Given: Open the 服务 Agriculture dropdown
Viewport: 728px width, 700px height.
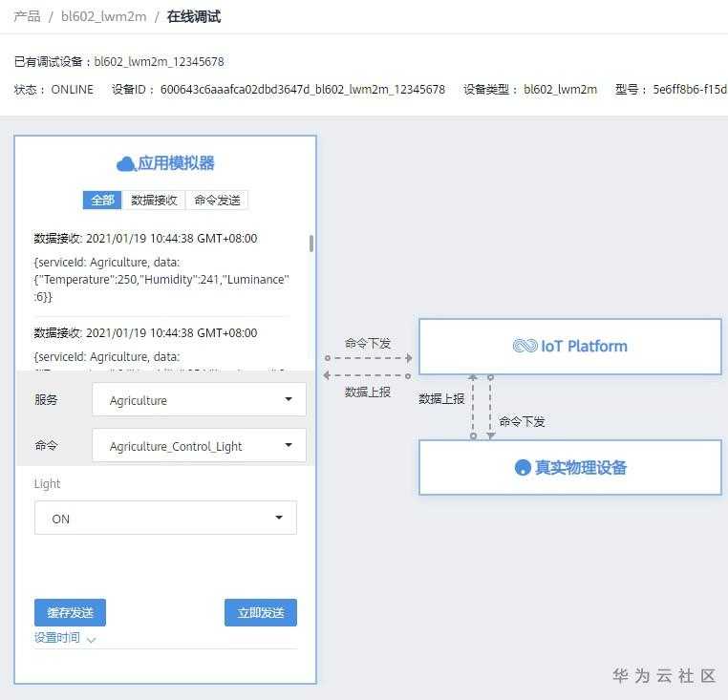Looking at the screenshot, I should (x=199, y=399).
